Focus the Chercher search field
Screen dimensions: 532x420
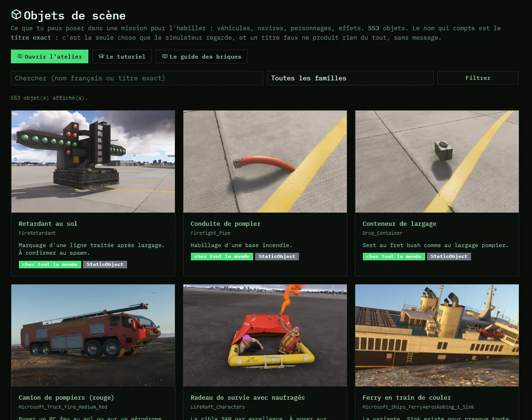point(137,78)
